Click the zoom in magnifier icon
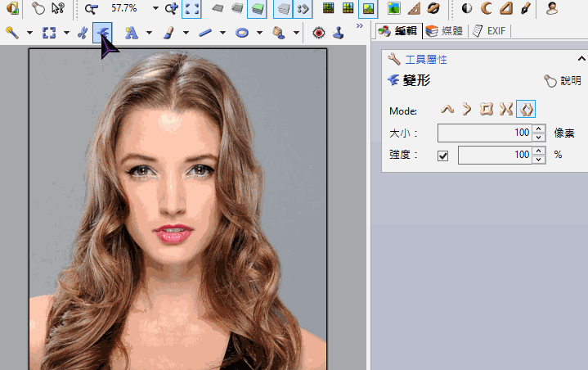Image resolution: width=588 pixels, height=370 pixels. click(171, 9)
